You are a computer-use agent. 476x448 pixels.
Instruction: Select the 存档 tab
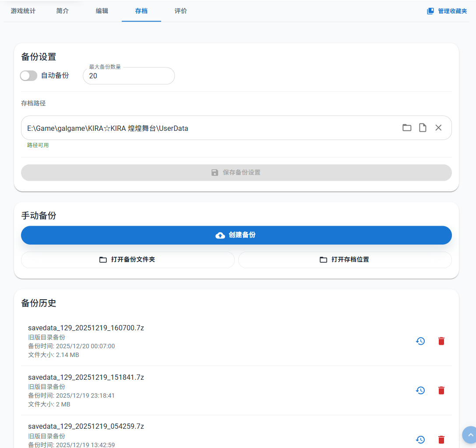pyautogui.click(x=141, y=11)
